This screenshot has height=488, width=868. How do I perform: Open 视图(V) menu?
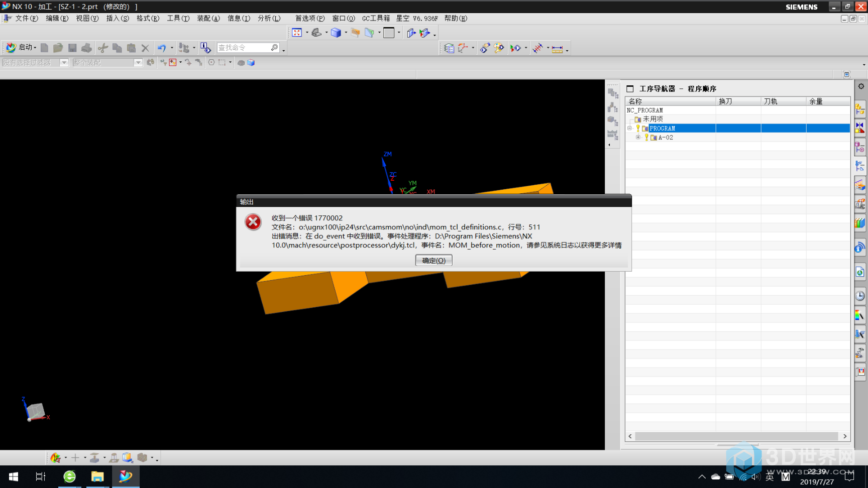tap(87, 19)
